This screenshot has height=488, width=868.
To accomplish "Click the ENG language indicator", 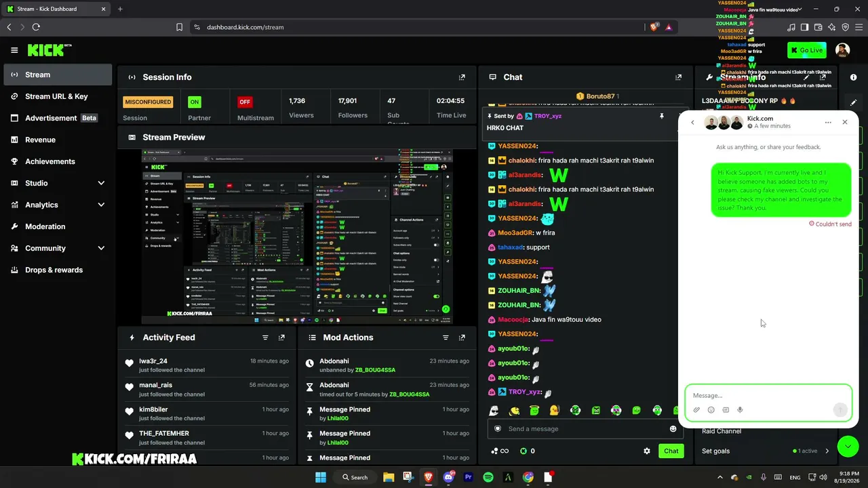I will 795,477.
